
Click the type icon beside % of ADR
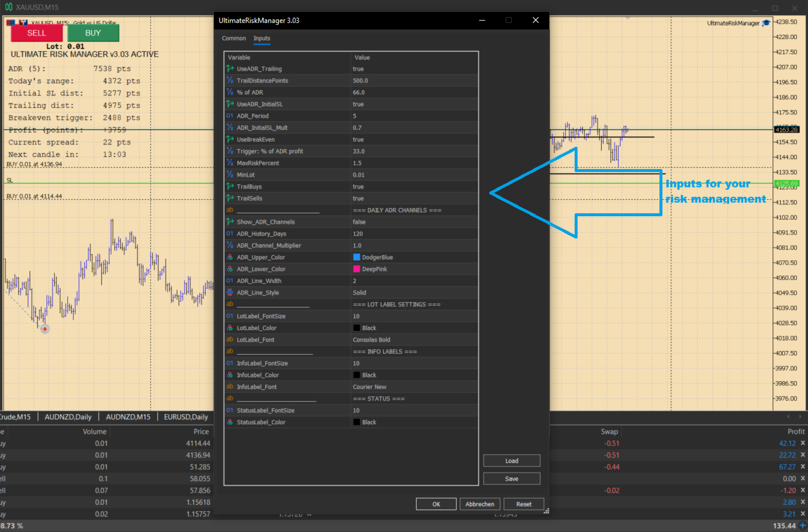click(x=230, y=92)
